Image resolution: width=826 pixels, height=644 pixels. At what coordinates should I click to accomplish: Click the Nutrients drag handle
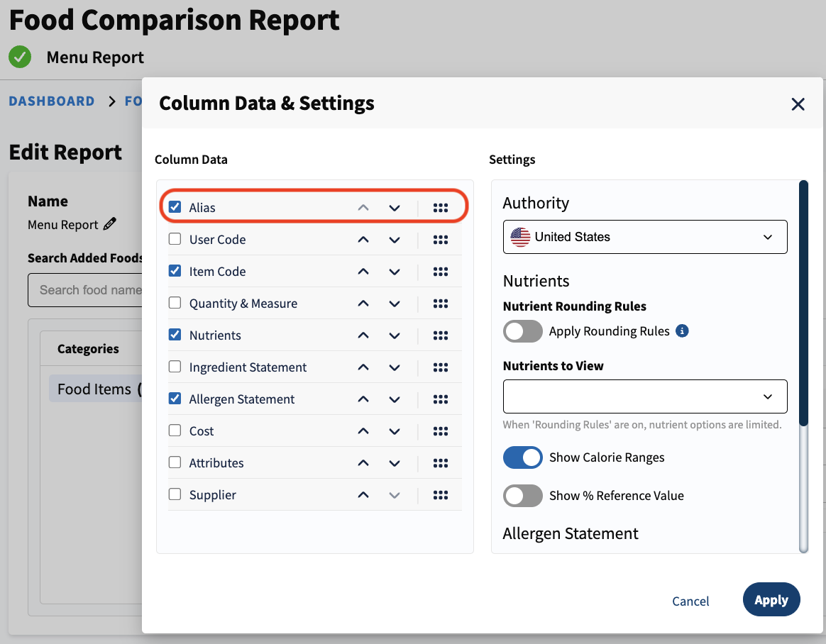click(441, 335)
